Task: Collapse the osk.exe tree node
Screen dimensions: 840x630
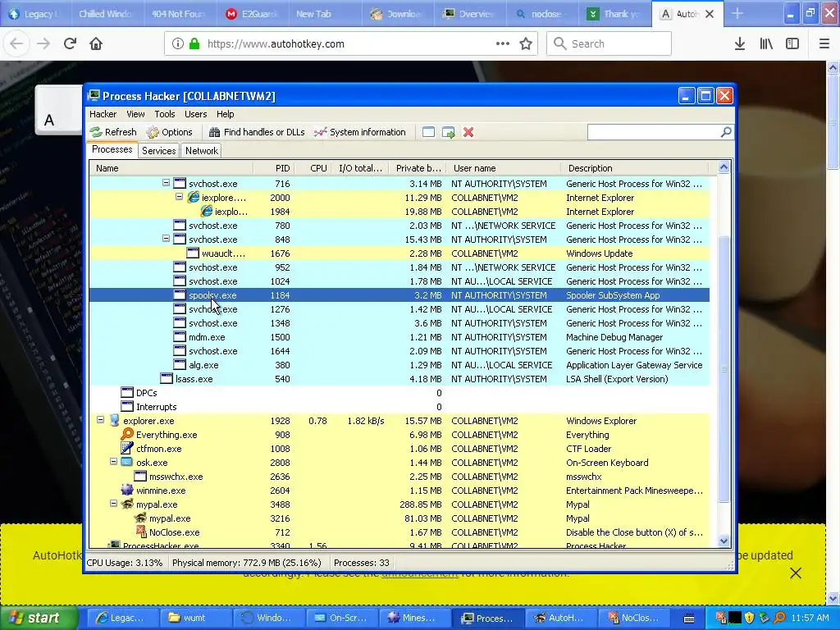Action: coord(113,461)
